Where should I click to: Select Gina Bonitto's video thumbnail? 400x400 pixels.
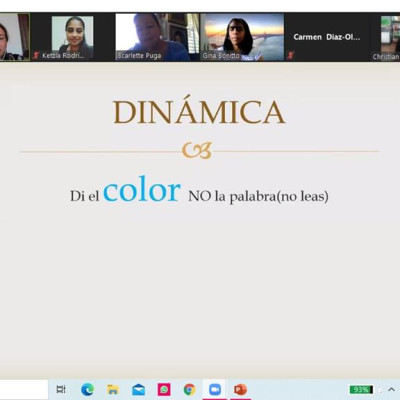click(242, 37)
